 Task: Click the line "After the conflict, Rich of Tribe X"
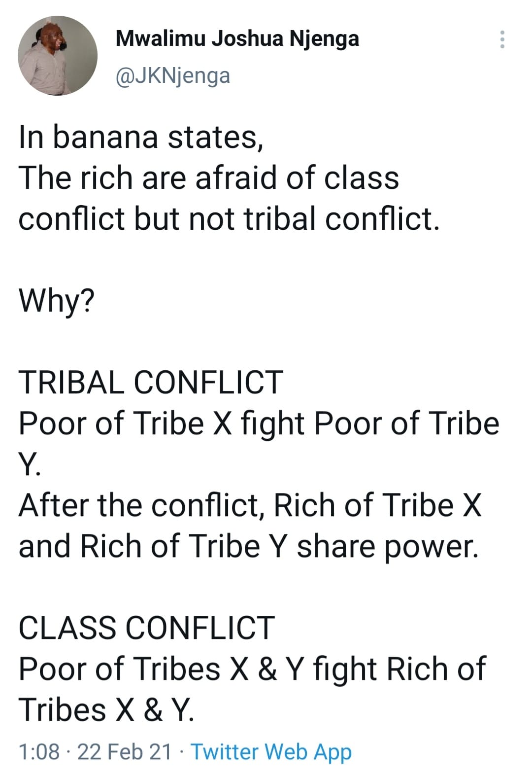point(250,505)
